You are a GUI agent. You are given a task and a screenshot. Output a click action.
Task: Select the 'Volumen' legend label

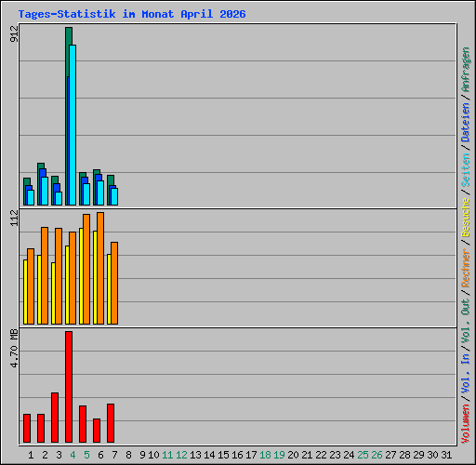pos(466,424)
